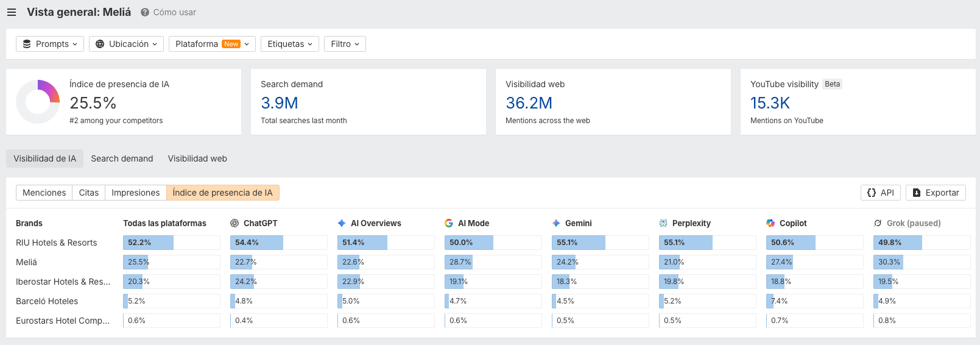Click the Barceló Hoteles brand row
The height and width of the screenshot is (345, 980).
pos(47,301)
